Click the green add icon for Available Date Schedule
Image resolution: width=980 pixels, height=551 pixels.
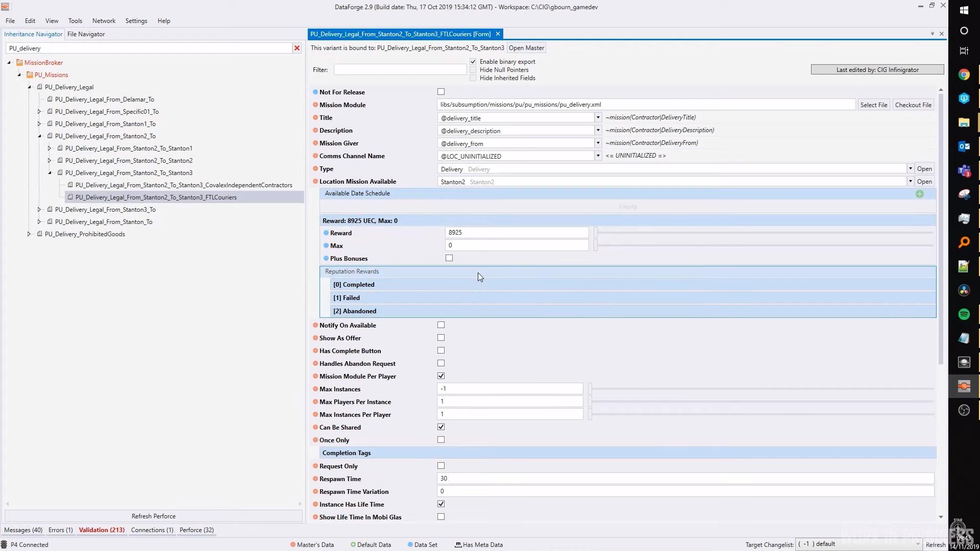click(x=919, y=194)
